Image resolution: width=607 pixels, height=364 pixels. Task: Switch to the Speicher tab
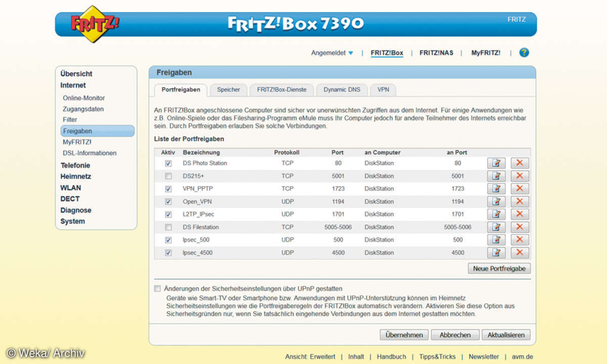229,90
